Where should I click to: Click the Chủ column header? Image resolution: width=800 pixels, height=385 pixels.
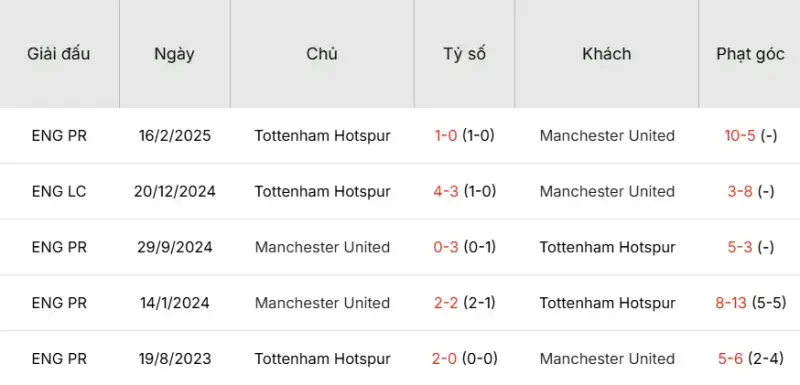[x=322, y=54]
